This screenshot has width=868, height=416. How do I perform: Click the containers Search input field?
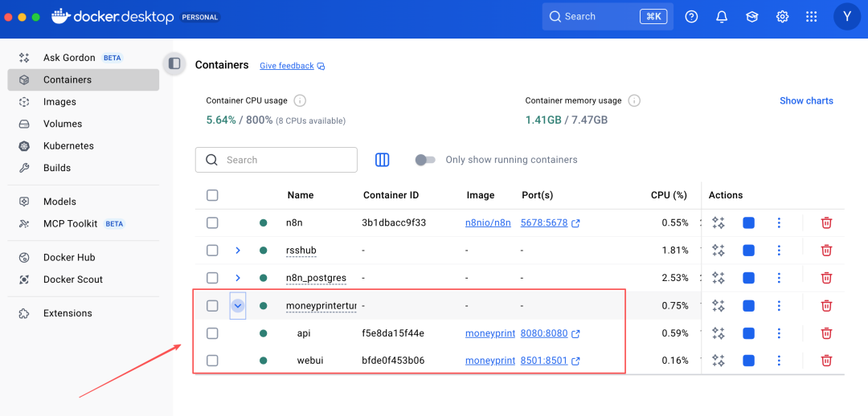pyautogui.click(x=285, y=160)
